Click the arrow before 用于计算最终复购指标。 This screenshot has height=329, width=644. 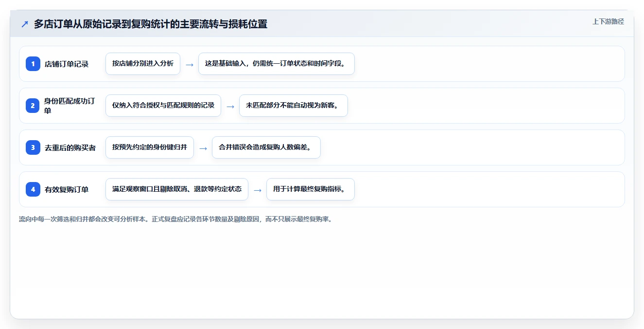point(258,190)
